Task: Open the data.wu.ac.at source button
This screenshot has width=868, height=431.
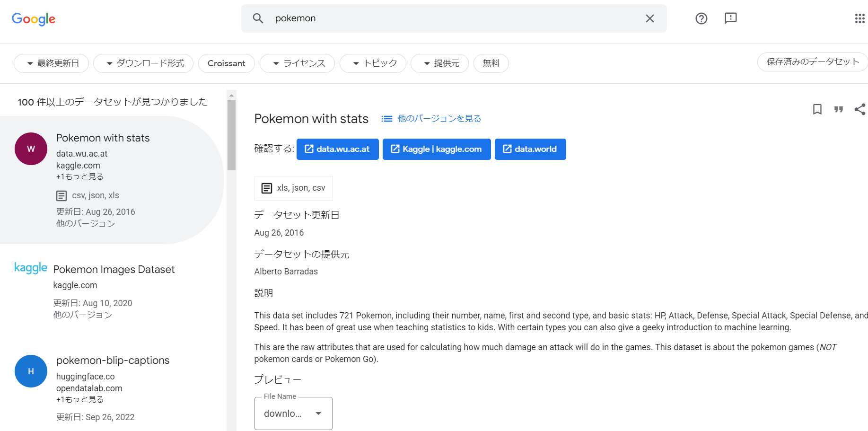Action: pos(338,149)
